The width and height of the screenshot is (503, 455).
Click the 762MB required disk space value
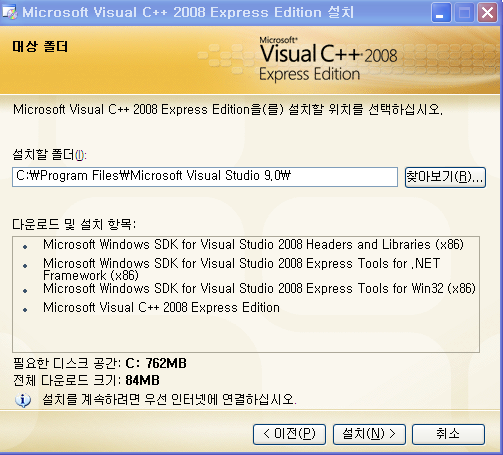[x=166, y=363]
